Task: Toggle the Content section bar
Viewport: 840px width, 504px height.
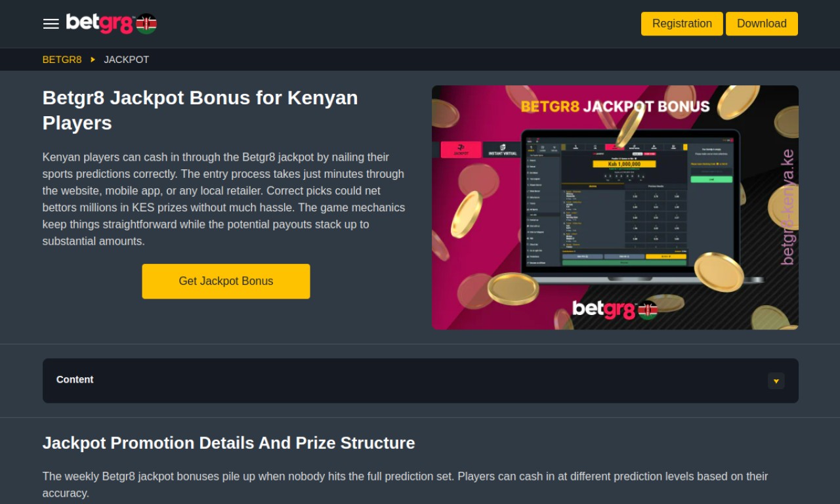Action: tap(421, 381)
